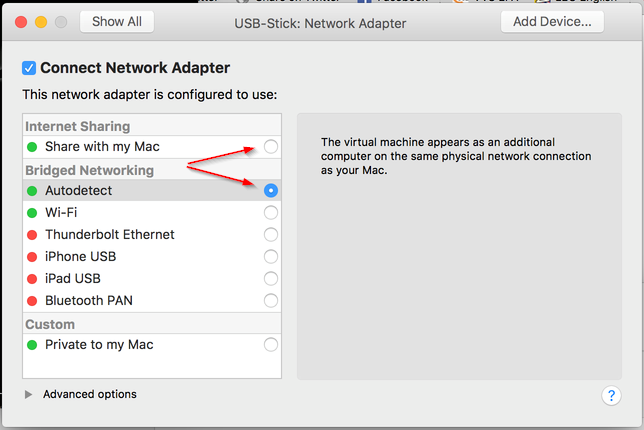Select the Autodetect radio button

point(270,191)
